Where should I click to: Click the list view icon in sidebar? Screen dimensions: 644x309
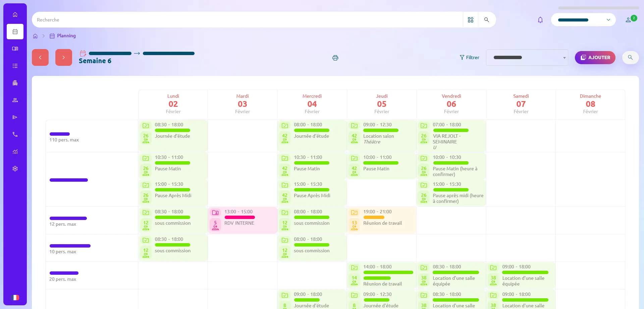(15, 66)
